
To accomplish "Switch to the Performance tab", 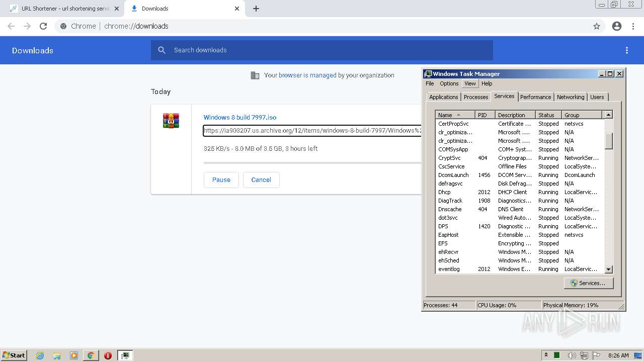I will click(x=535, y=97).
